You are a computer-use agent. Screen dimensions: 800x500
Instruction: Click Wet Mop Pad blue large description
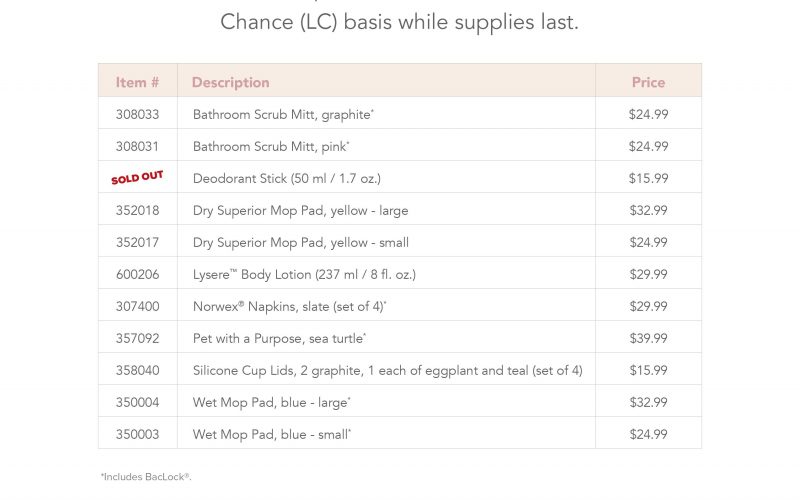click(271, 402)
